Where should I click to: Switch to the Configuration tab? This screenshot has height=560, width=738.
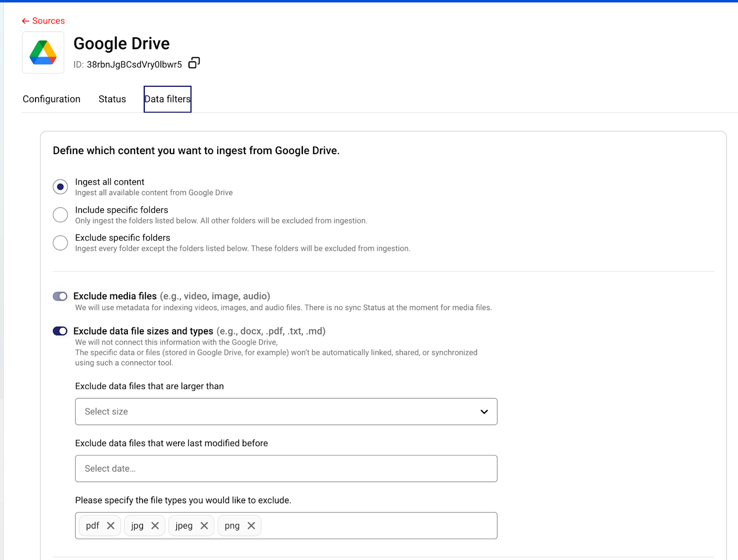click(52, 99)
